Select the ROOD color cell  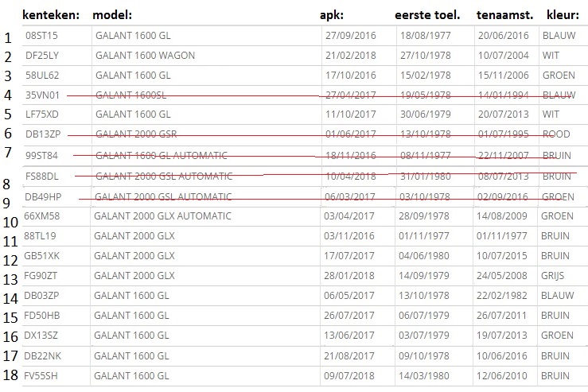556,135
